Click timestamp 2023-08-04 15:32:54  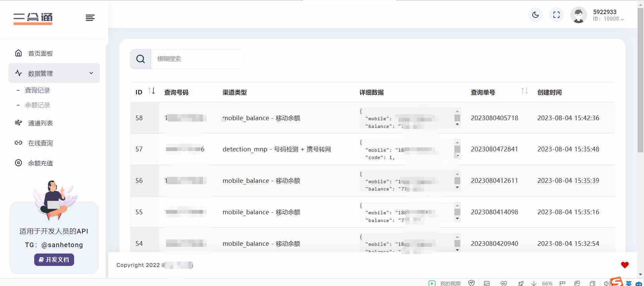click(x=568, y=243)
